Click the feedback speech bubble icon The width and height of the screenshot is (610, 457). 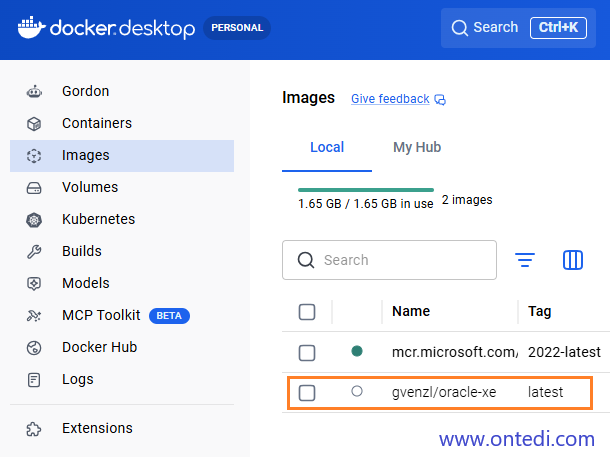[x=440, y=100]
